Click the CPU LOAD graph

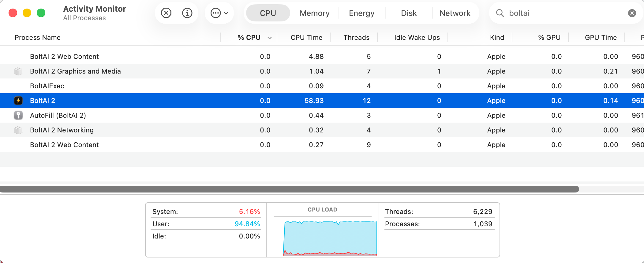coord(330,238)
